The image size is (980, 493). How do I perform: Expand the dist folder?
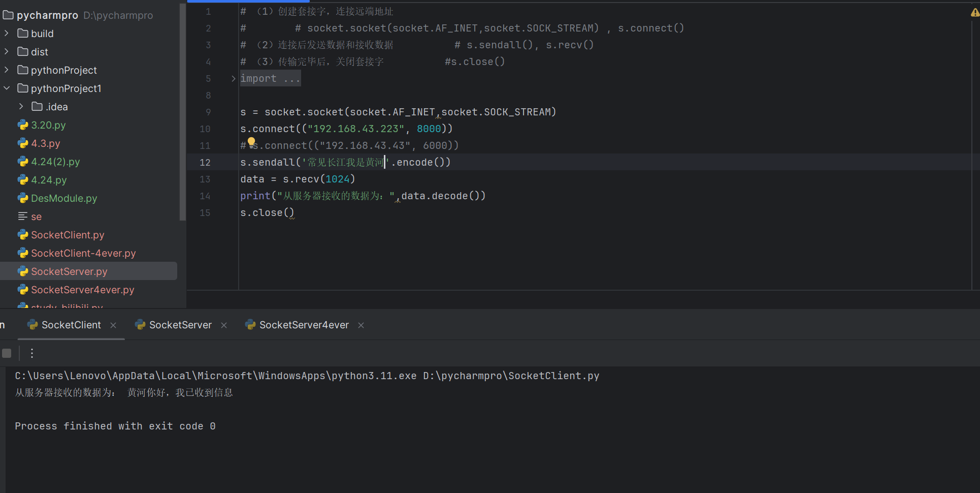(7, 52)
